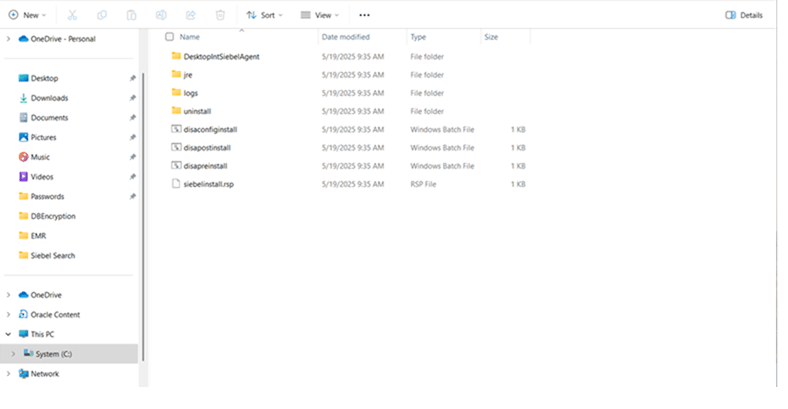Sort by the Type column header
This screenshot has width=788, height=409.
(418, 37)
